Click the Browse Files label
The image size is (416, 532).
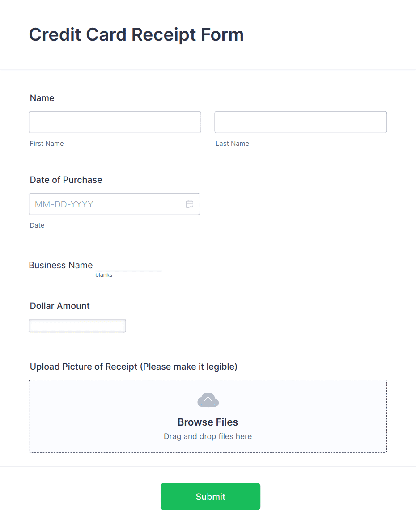(x=208, y=422)
